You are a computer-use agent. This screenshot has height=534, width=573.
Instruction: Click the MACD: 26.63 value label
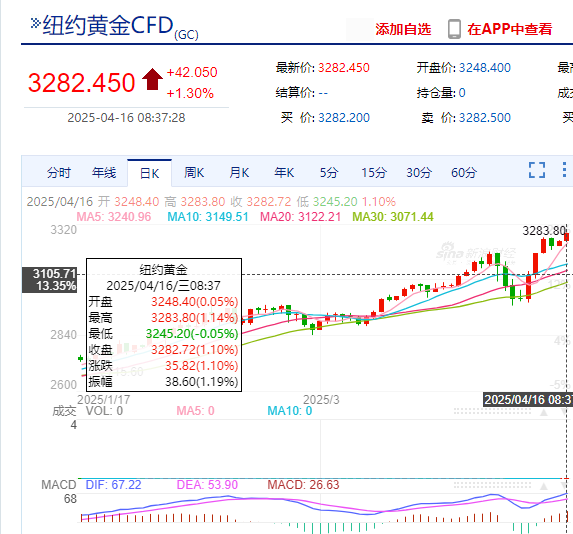pyautogui.click(x=303, y=485)
